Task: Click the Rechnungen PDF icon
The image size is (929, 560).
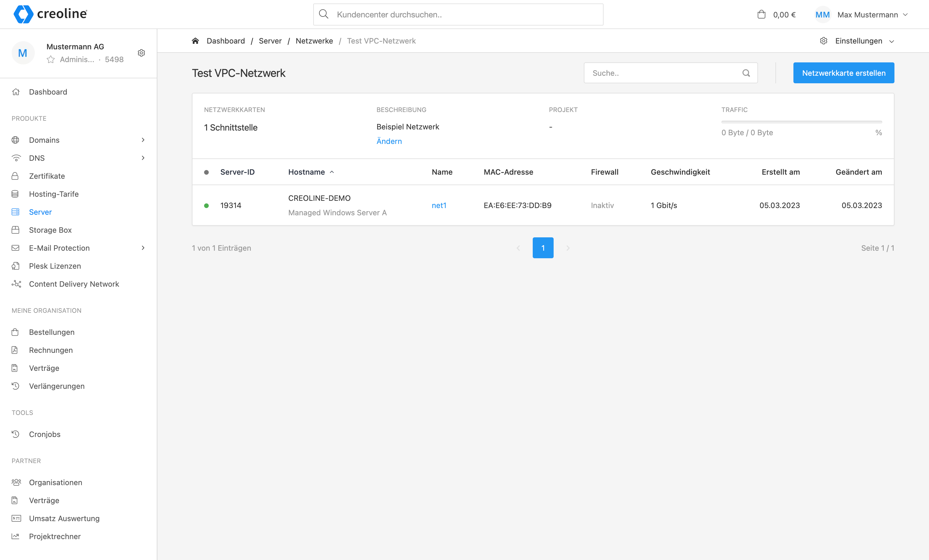Action: coord(15,350)
